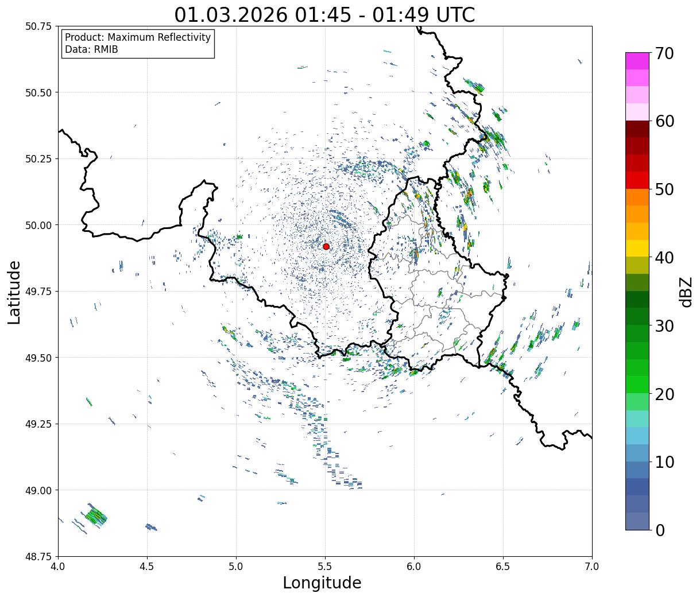
Task: Click the 'Data: RMIB' label
Action: (91, 49)
